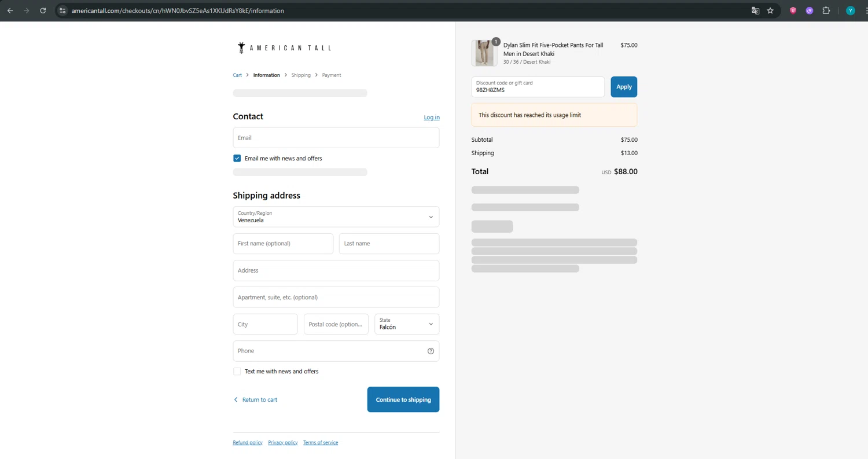Focus the City field
This screenshot has width=868, height=459.
266,324
